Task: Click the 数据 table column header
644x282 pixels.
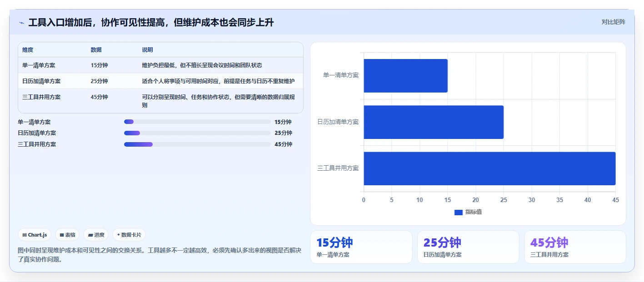Action: click(x=96, y=50)
